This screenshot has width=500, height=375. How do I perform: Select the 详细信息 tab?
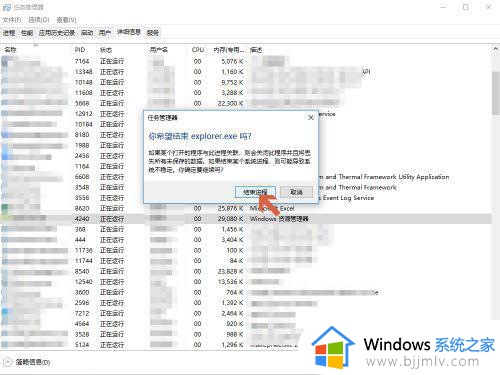129,32
